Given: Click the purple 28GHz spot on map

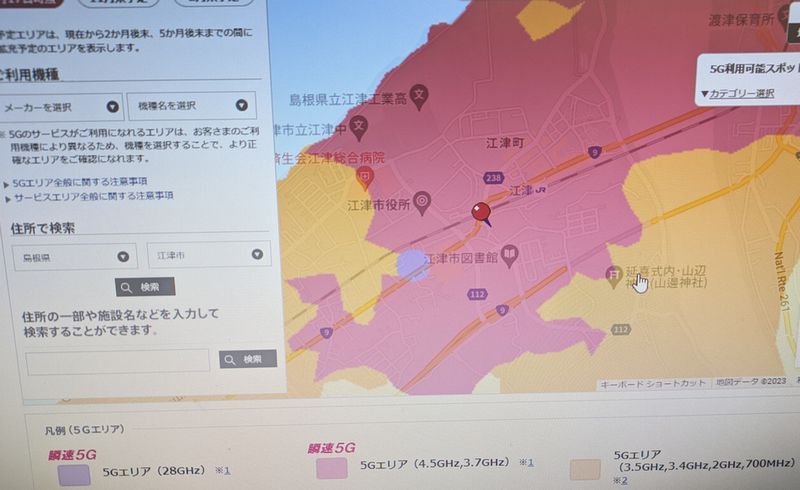Looking at the screenshot, I should coord(413,265).
